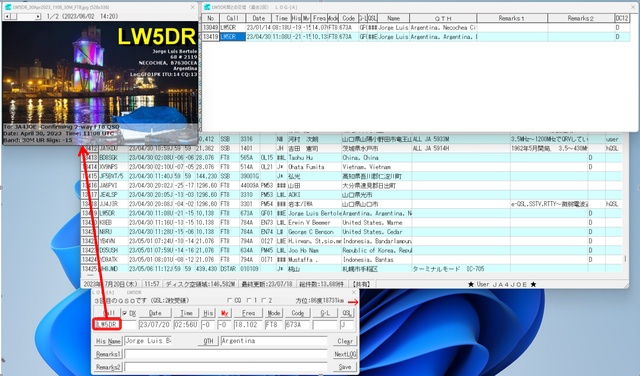
Task: Click the QSL image viewer's scroll thumb
Action: (x=13, y=16)
